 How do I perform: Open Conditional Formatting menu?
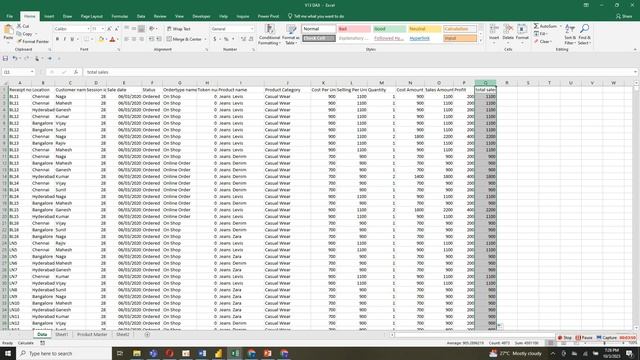[269, 35]
